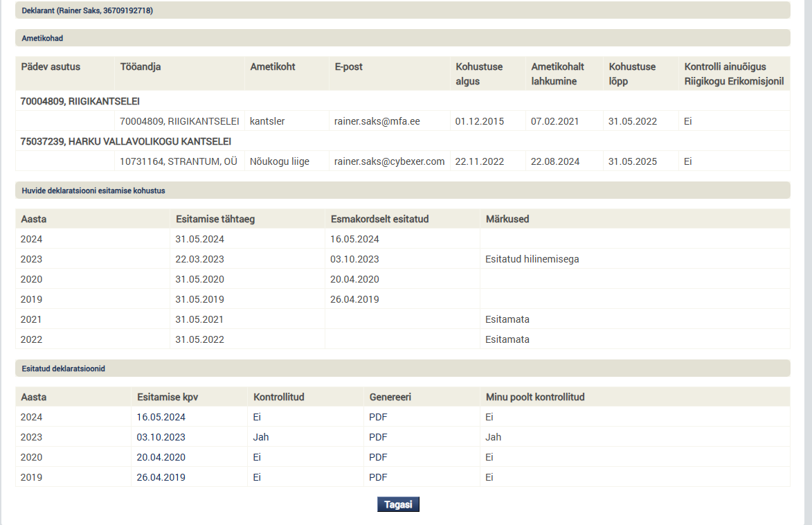Open the PDF for declaration year 2019

tap(378, 478)
